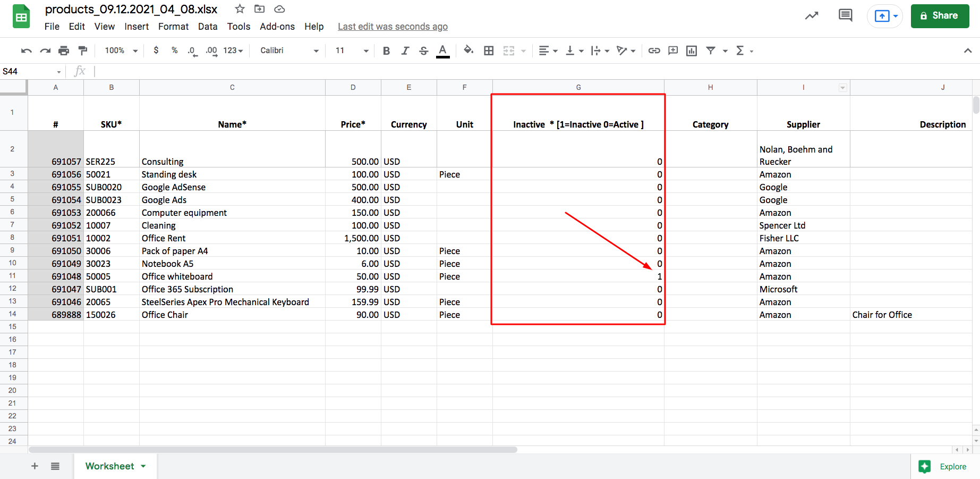
Task: Open vertical align options
Action: pos(574,51)
